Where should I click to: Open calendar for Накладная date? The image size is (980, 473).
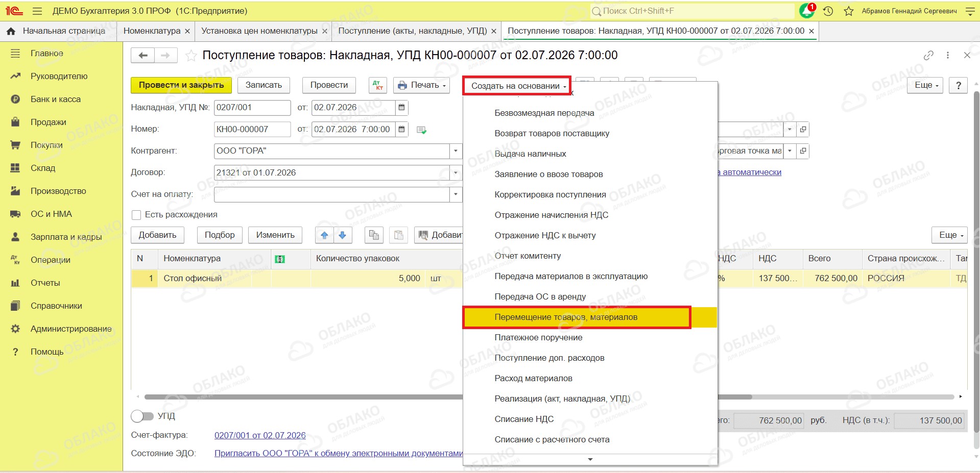(402, 108)
